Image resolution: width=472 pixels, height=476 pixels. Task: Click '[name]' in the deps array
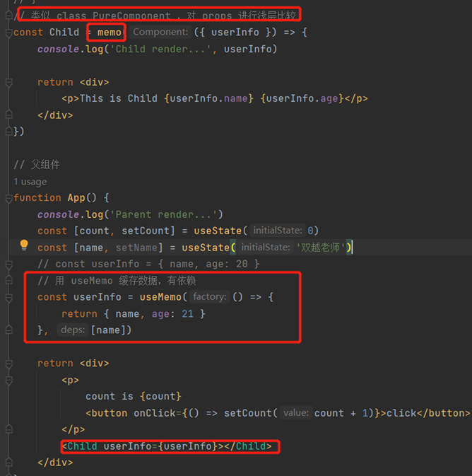point(108,330)
